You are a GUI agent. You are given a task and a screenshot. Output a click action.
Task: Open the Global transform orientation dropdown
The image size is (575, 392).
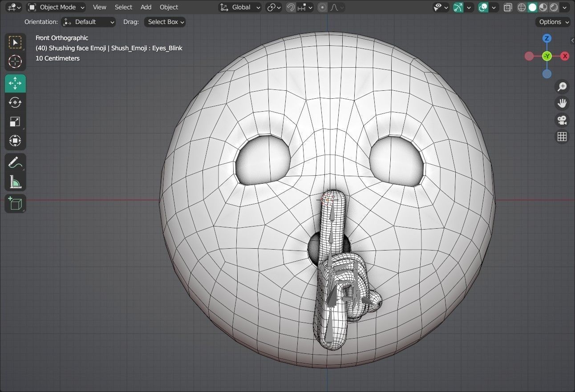240,7
